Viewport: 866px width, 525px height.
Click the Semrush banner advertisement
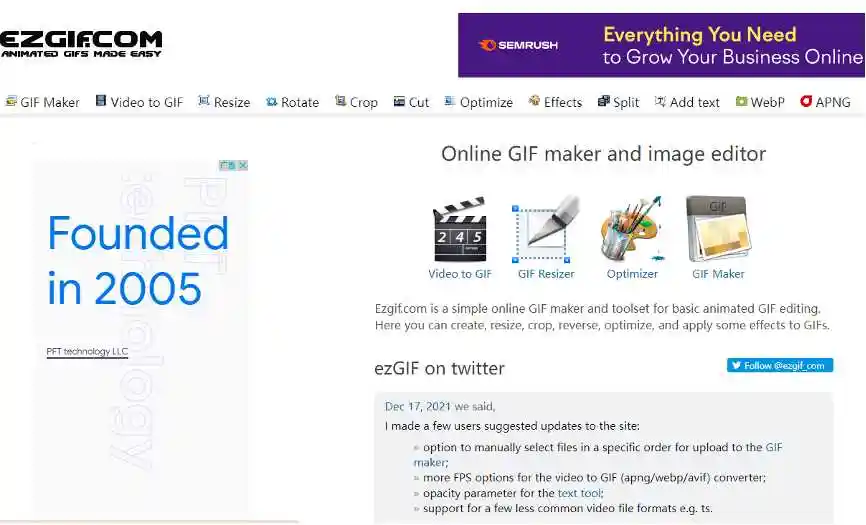tap(661, 45)
